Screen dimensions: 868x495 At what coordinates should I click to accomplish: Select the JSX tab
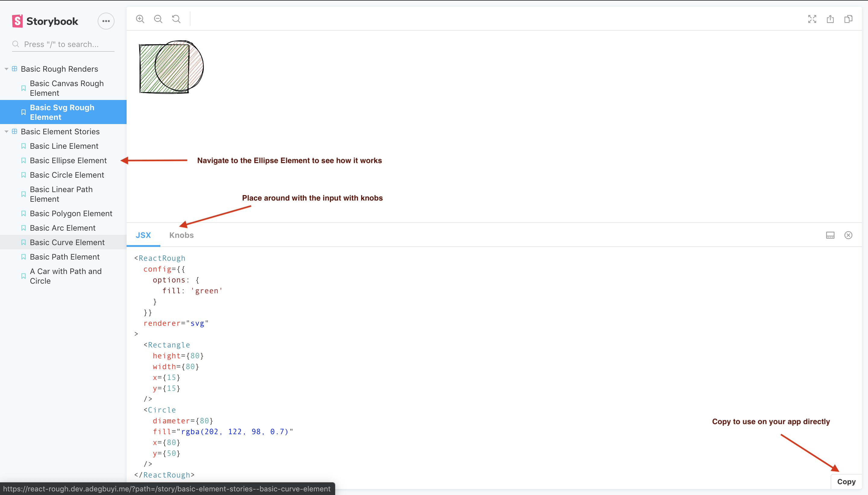(x=143, y=235)
